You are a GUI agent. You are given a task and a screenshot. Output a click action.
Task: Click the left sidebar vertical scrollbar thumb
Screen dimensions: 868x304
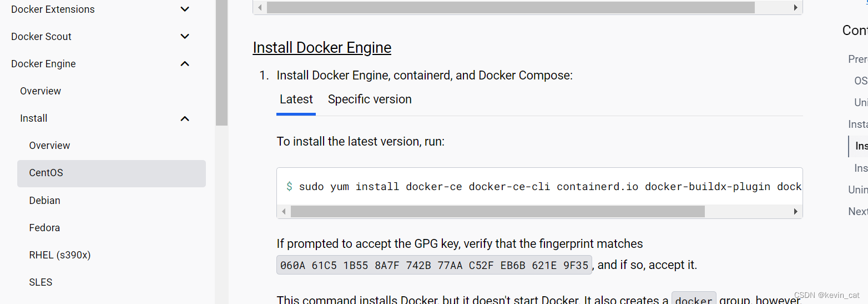pyautogui.click(x=222, y=63)
